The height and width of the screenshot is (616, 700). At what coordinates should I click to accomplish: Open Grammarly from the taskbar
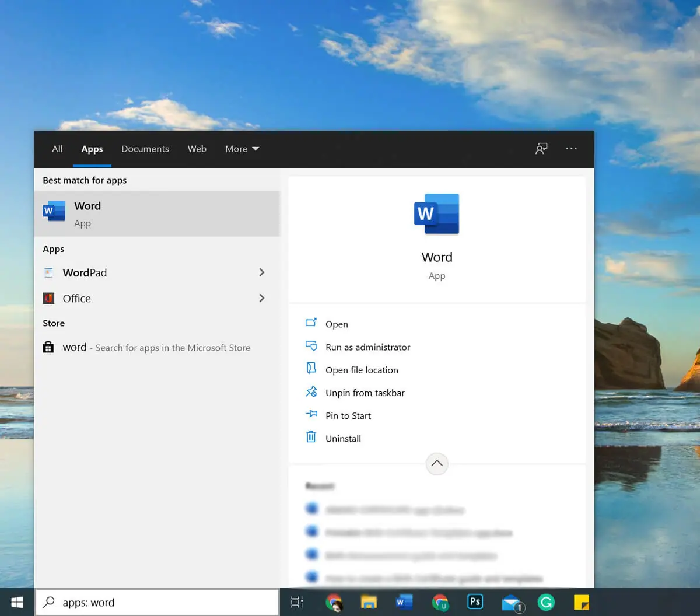546,602
